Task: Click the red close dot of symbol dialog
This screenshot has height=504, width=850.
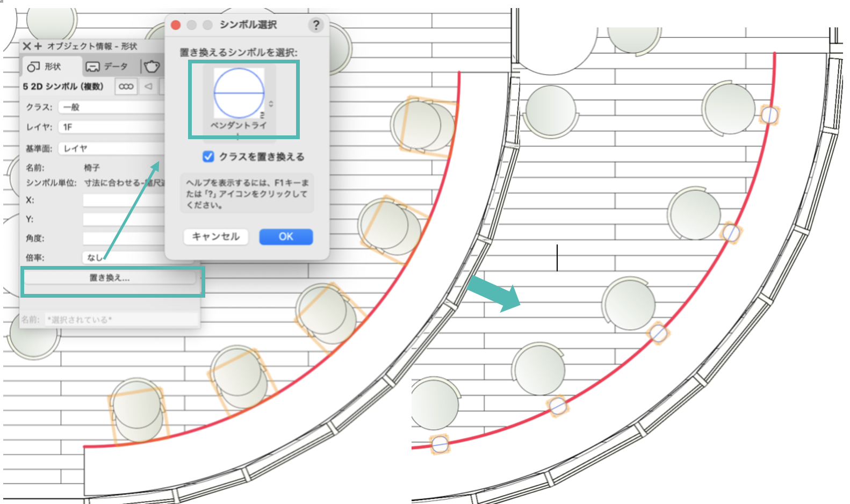Action: (175, 25)
